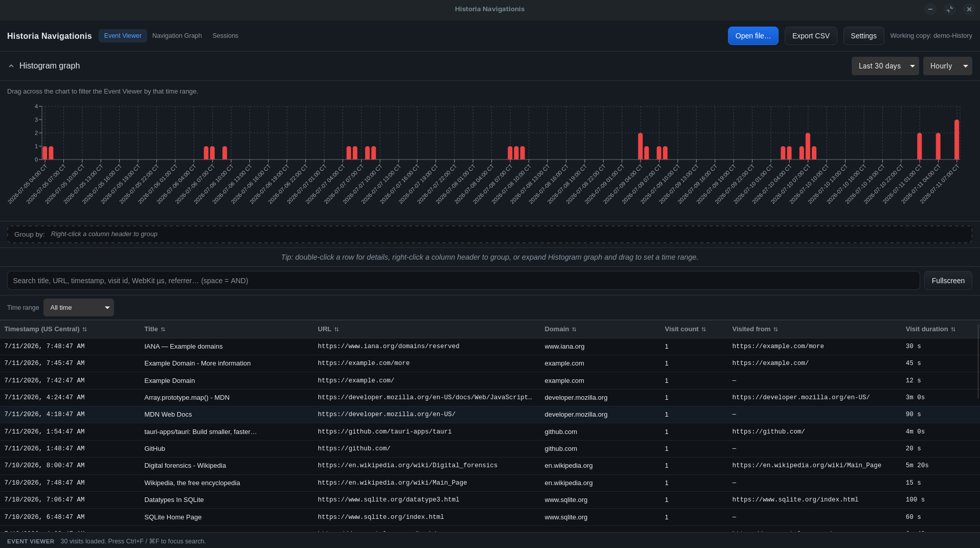Image resolution: width=980 pixels, height=548 pixels.
Task: Select the Event Viewer tab
Action: (123, 36)
